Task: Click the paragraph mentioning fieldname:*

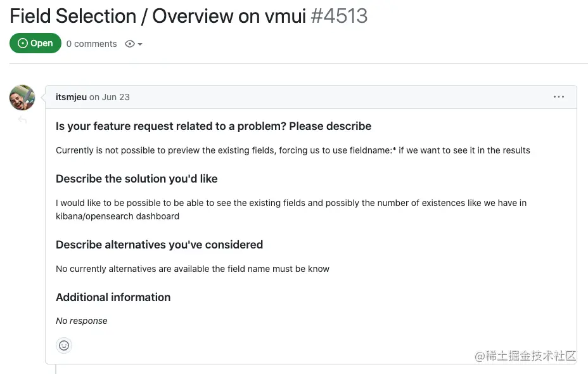Action: [293, 150]
